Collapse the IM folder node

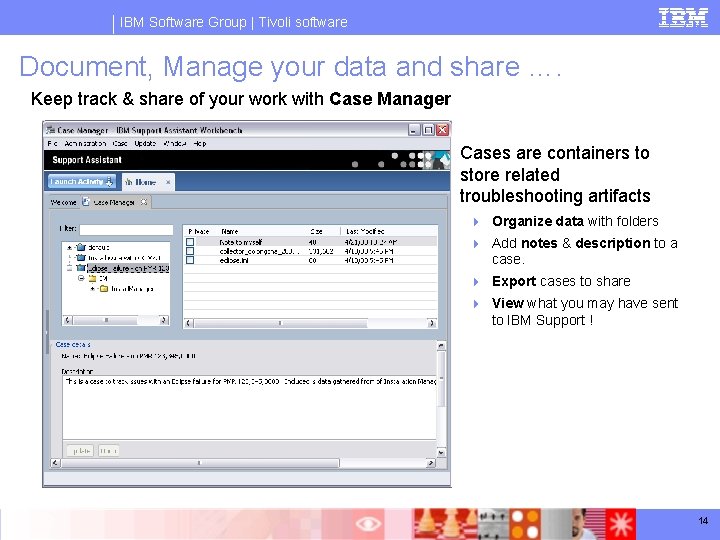(x=81, y=278)
